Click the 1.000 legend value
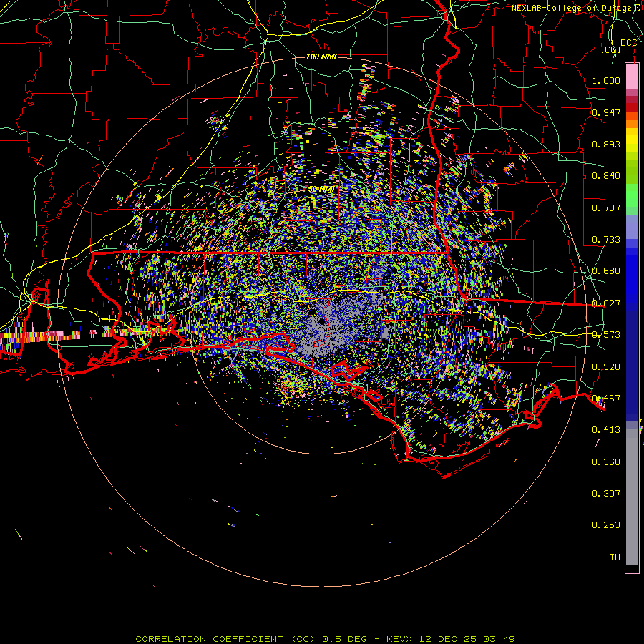Viewport: 644px width, 644px height. 606,80
